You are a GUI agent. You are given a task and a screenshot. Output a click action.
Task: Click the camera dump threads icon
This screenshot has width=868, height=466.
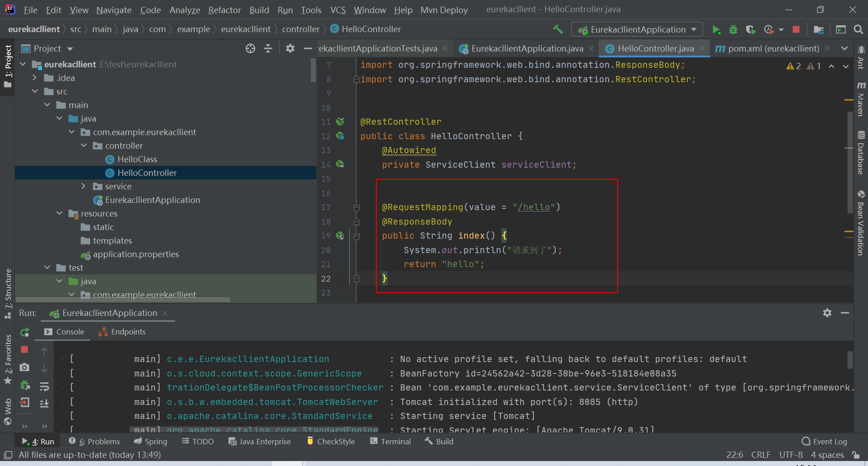25,367
